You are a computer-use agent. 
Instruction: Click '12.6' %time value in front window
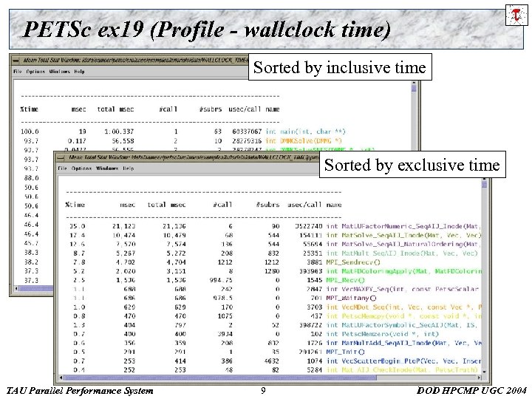click(x=78, y=244)
